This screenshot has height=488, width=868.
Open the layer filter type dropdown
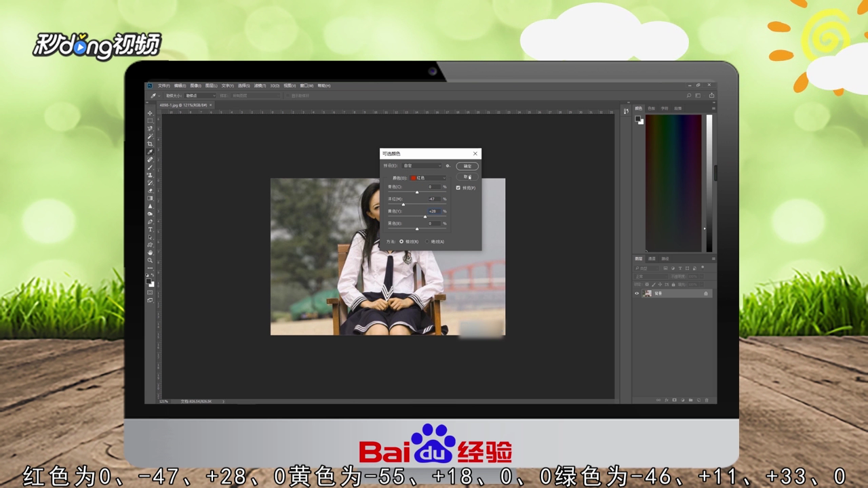646,268
